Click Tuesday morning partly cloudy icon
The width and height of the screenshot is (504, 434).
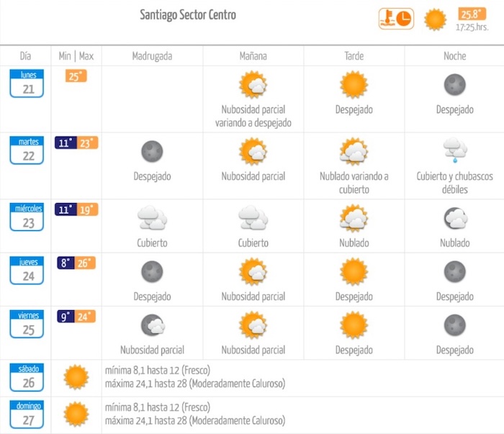click(253, 152)
